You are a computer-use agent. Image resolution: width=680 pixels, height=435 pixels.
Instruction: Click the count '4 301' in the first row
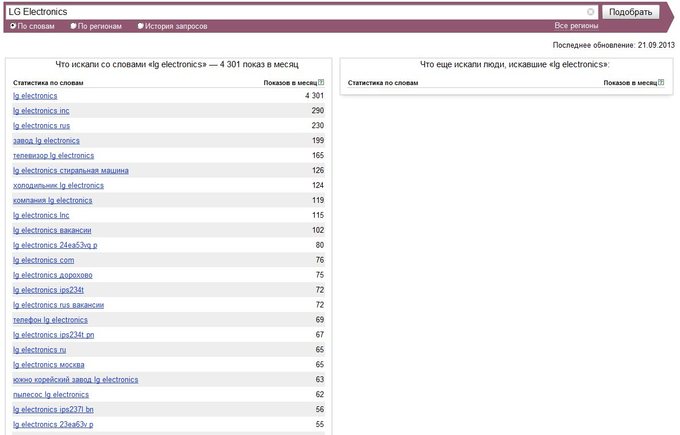(314, 96)
